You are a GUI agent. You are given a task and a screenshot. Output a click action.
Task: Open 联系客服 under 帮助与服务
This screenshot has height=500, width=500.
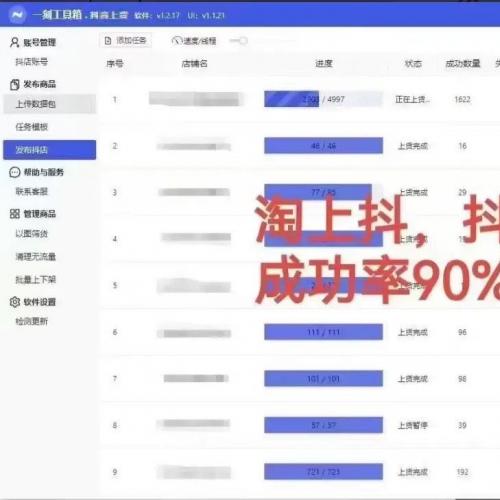[x=32, y=191]
